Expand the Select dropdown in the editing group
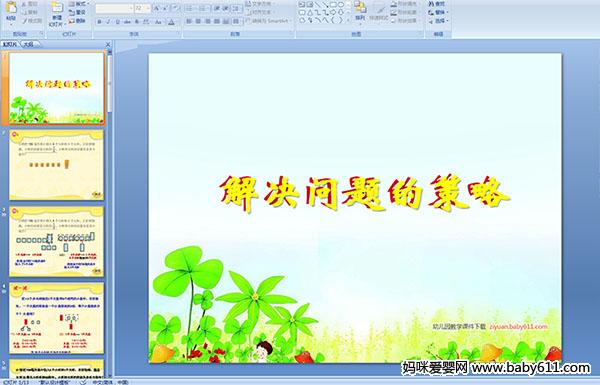The height and width of the screenshot is (385, 600). [438, 21]
